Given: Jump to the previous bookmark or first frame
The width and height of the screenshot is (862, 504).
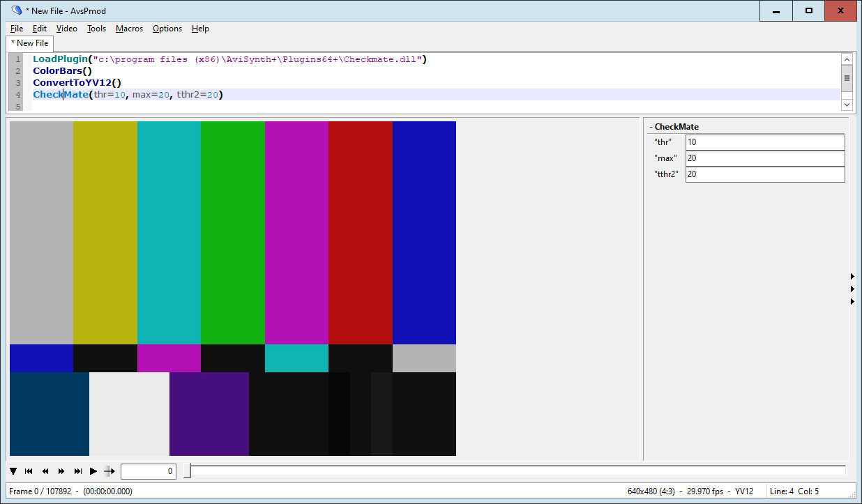Looking at the screenshot, I should [29, 471].
